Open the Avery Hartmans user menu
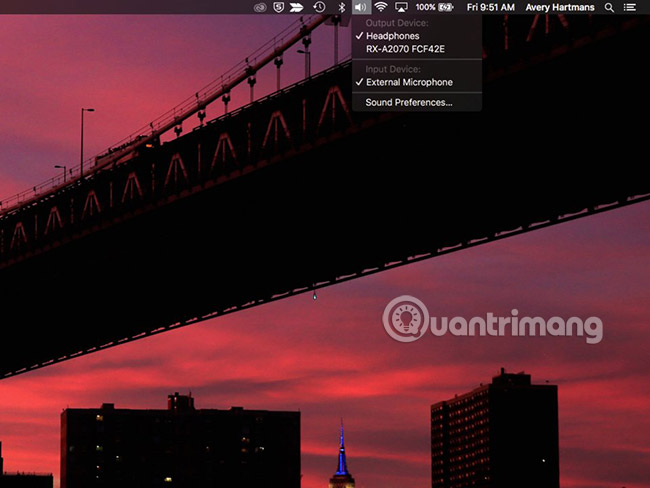 click(x=559, y=7)
